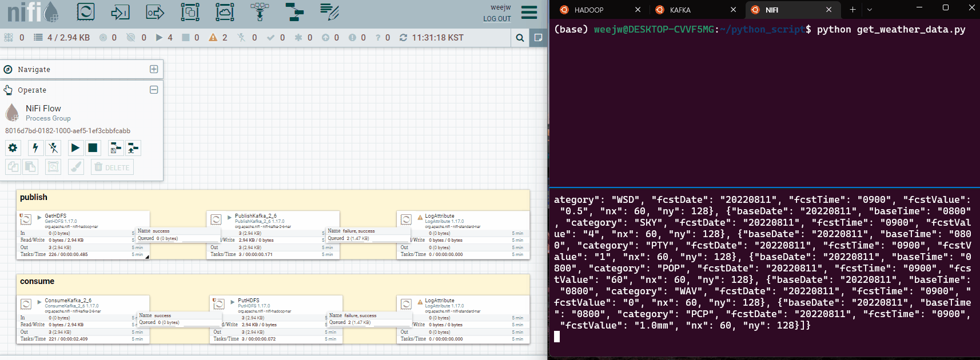
Task: Select failure, success connection after PublishKafka_2_6
Action: point(368,235)
